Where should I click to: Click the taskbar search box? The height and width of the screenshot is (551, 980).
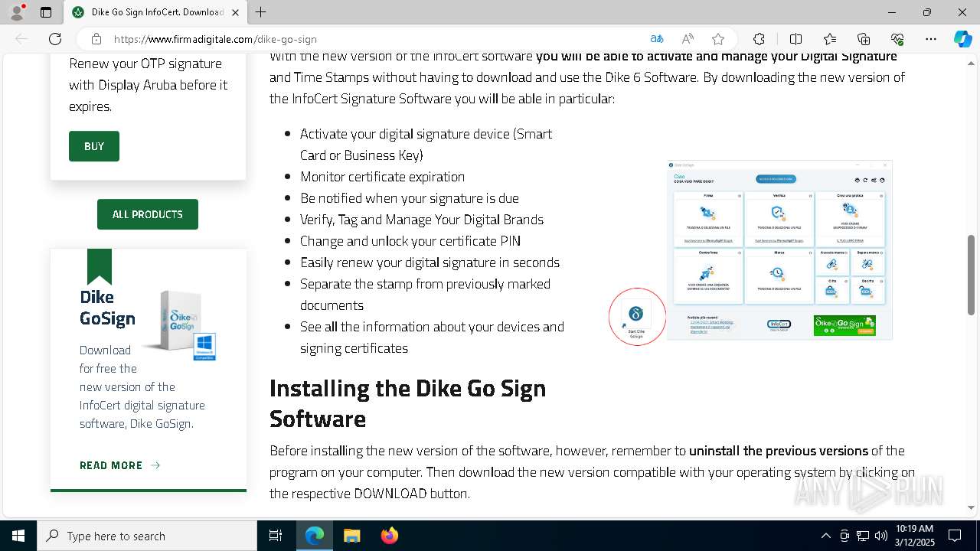147,536
